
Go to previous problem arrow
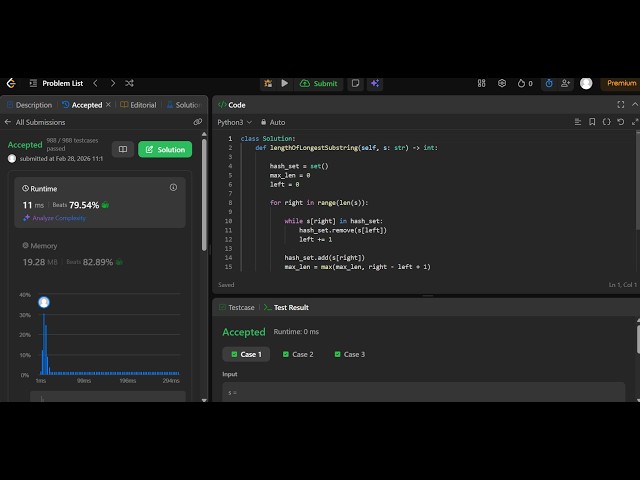pyautogui.click(x=96, y=83)
